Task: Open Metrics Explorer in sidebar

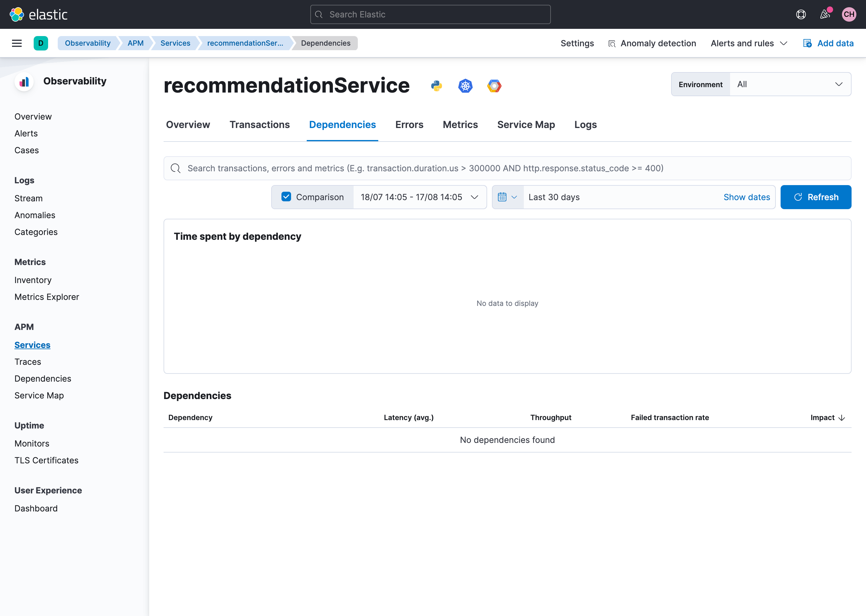Action: tap(47, 297)
